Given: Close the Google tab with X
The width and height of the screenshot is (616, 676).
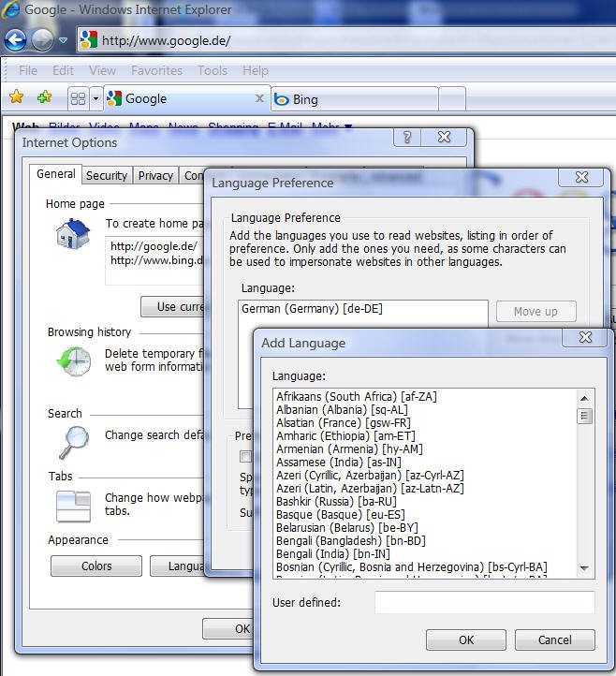Looking at the screenshot, I should 259,98.
